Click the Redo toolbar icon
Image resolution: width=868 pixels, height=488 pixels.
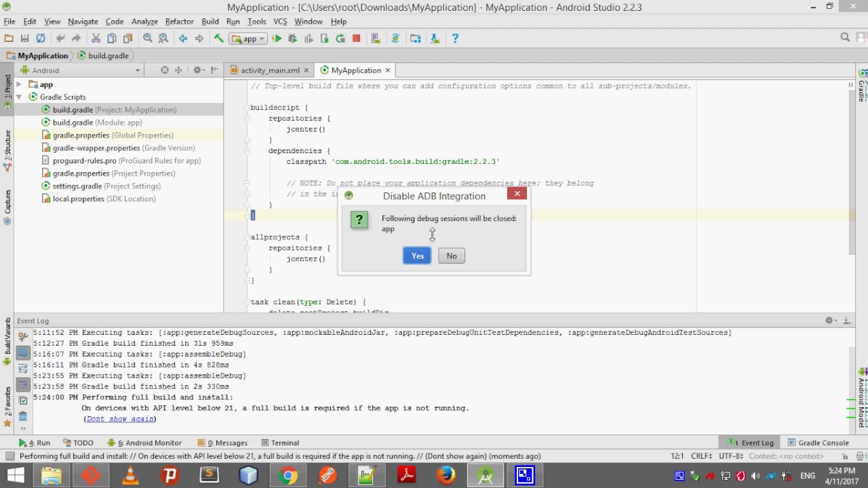76,39
